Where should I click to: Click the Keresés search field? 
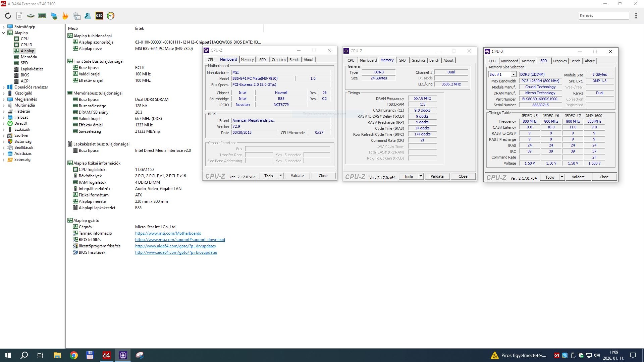[x=604, y=15]
